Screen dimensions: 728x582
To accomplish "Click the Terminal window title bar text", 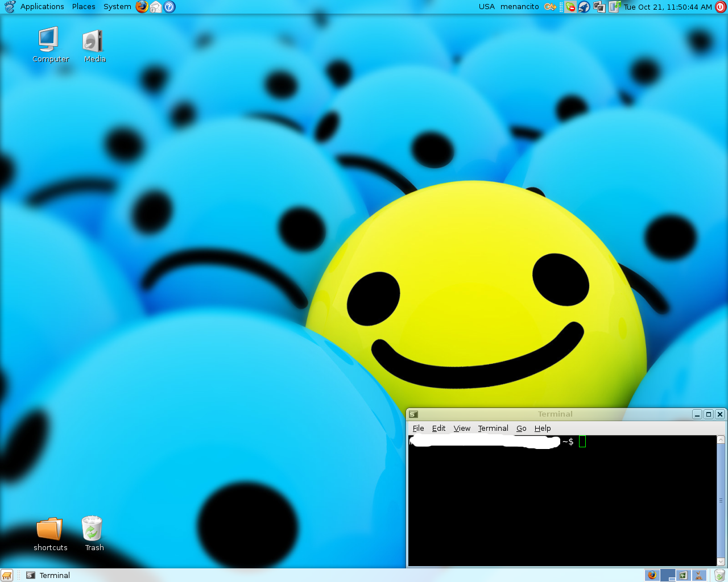I will click(x=555, y=414).
